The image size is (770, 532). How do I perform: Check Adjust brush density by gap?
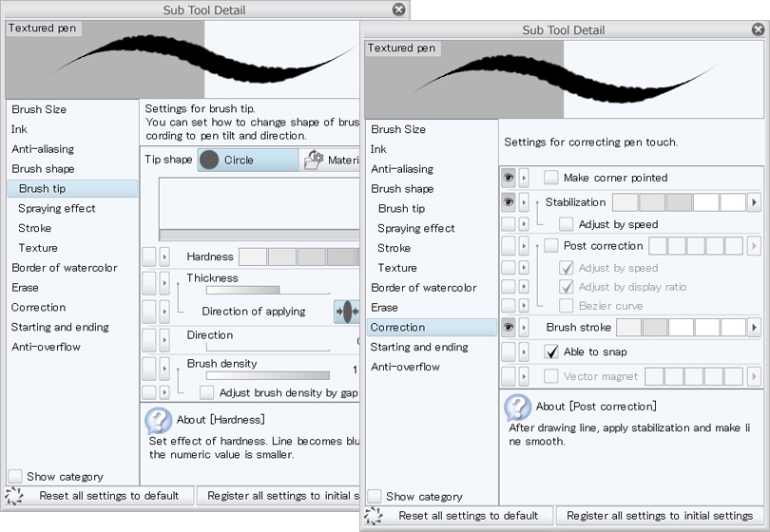point(207,391)
